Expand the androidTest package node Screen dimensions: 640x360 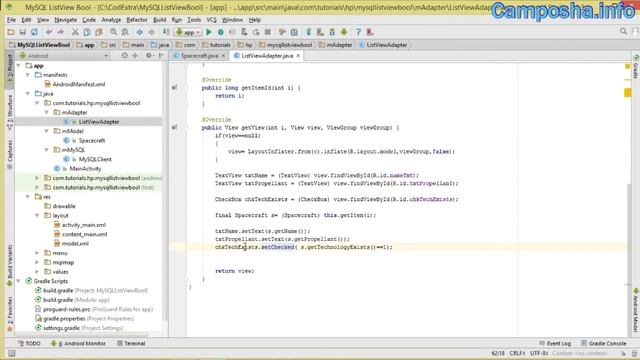(x=37, y=178)
